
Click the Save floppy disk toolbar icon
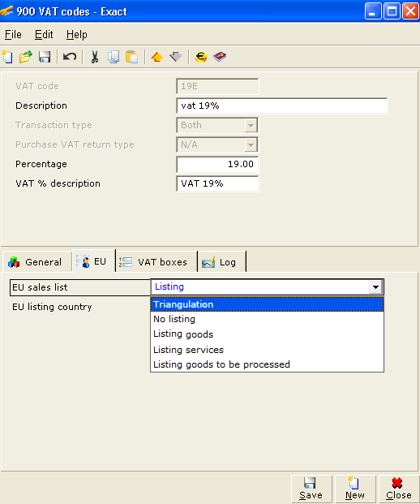click(45, 57)
